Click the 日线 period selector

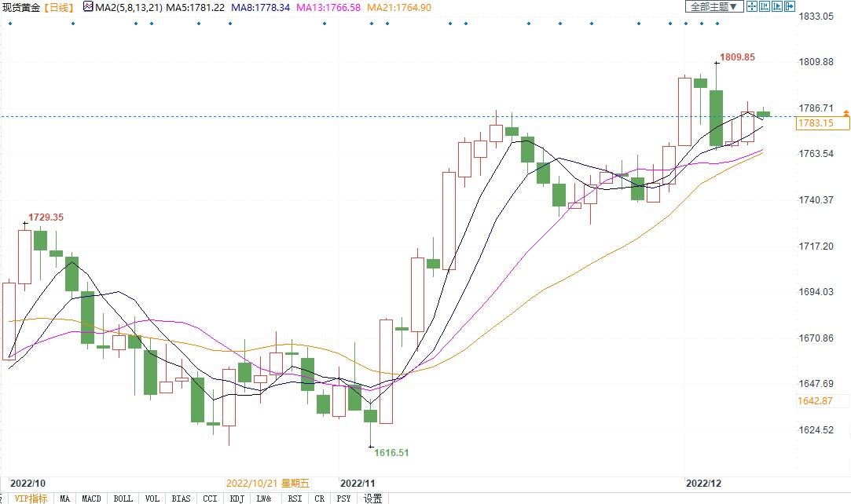coord(59,7)
